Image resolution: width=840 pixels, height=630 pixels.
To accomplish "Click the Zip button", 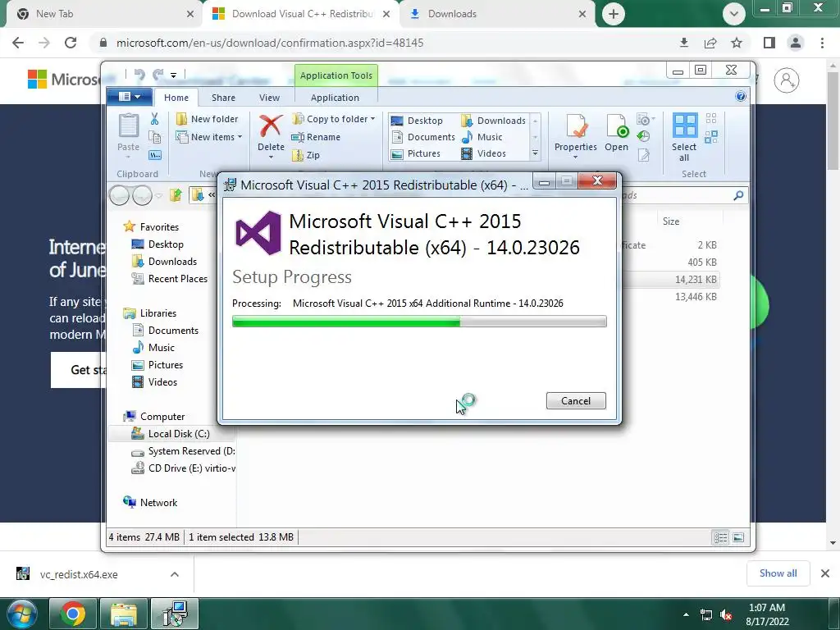I will tap(306, 155).
